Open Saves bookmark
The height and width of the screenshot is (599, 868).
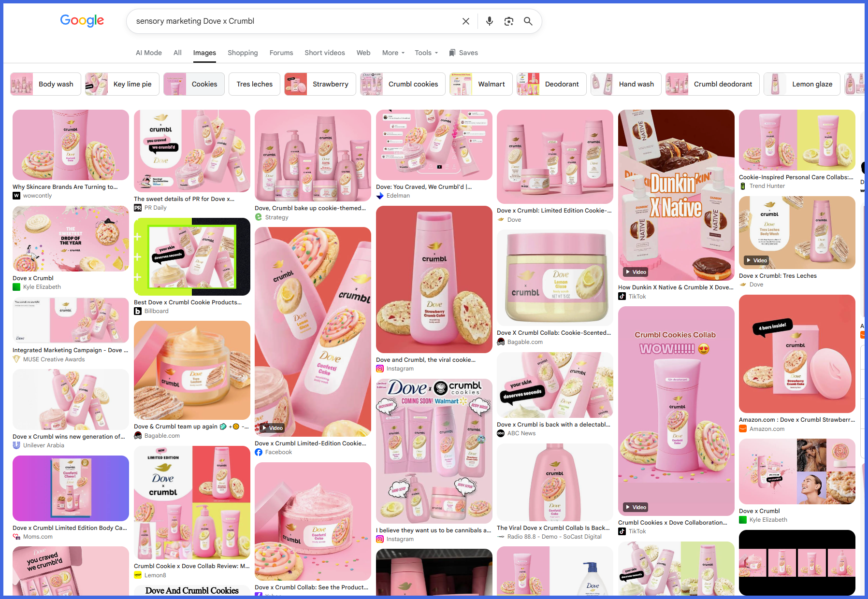tap(463, 53)
